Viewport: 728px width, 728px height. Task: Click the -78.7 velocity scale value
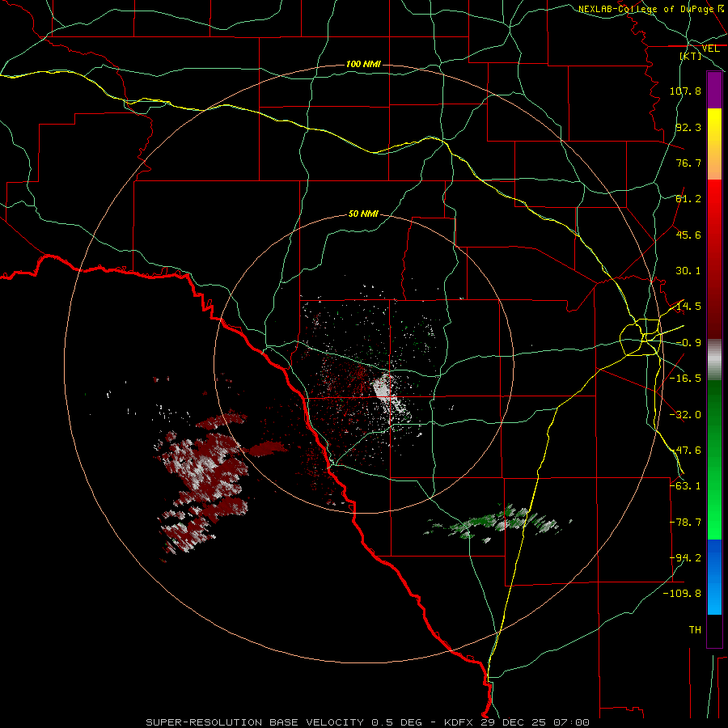pyautogui.click(x=685, y=523)
